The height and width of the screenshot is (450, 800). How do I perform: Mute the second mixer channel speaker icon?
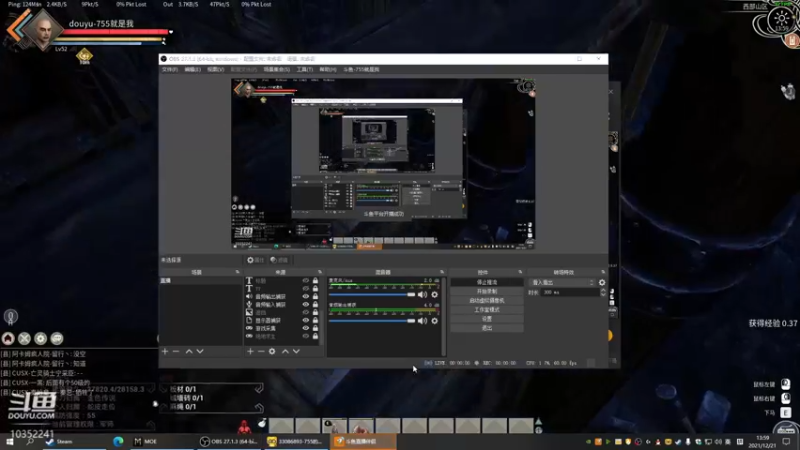pos(422,321)
